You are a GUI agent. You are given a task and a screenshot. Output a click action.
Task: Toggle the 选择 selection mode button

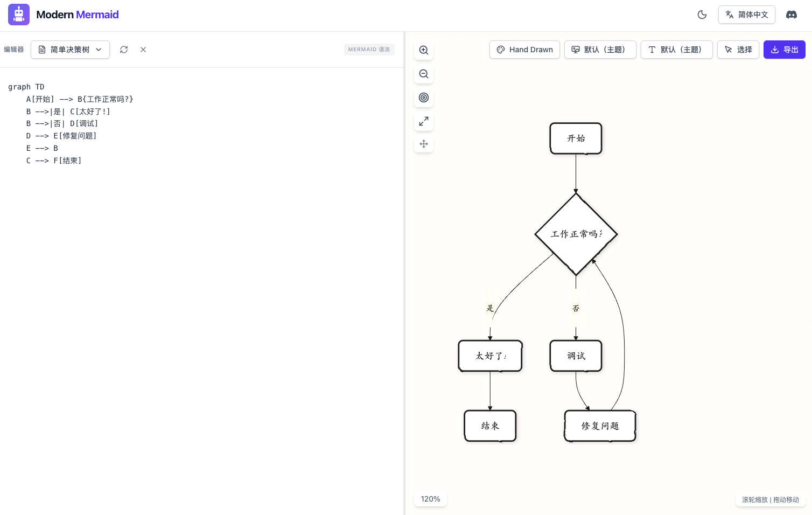(738, 50)
